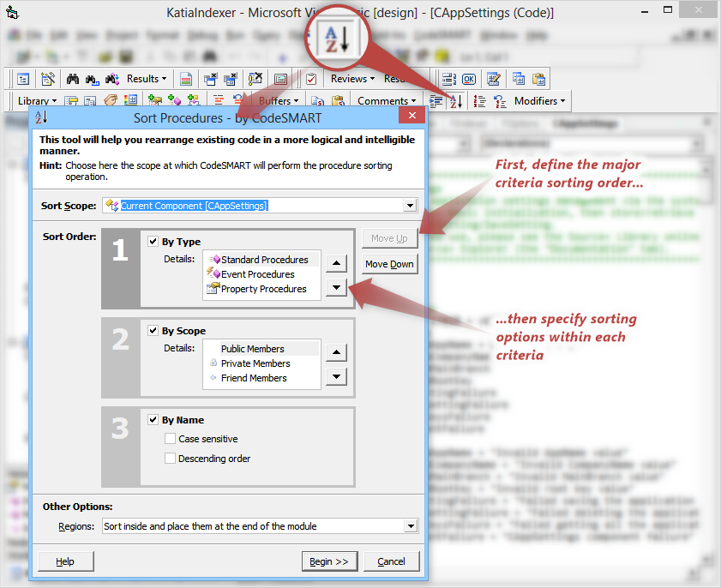Click the OK button icon in toolbar
This screenshot has height=588, width=721.
(x=469, y=79)
